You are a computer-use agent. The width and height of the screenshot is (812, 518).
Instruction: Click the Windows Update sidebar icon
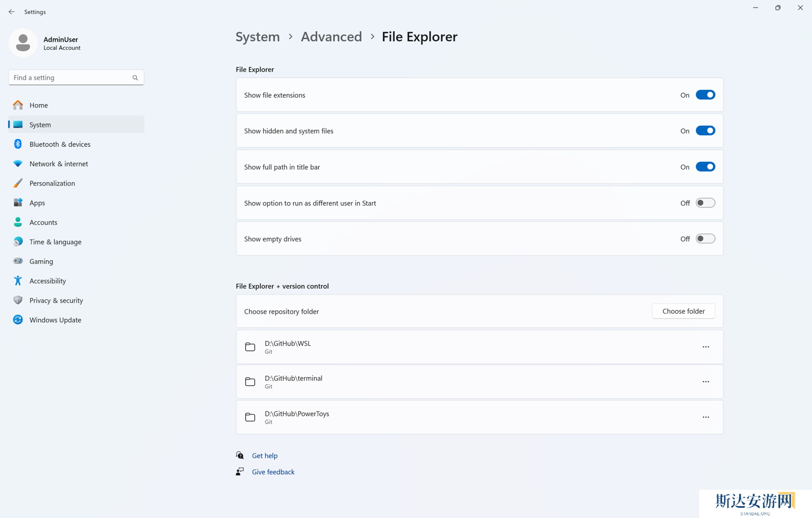coord(18,320)
